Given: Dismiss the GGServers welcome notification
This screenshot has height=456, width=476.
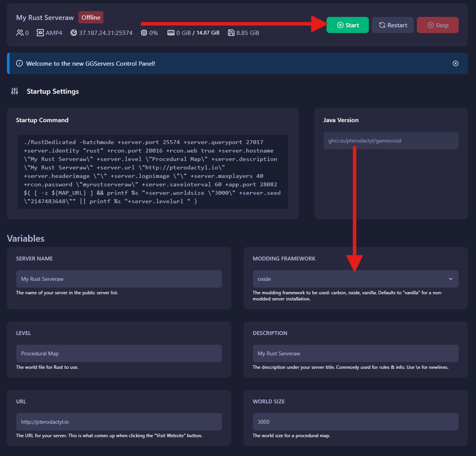Looking at the screenshot, I should (455, 63).
